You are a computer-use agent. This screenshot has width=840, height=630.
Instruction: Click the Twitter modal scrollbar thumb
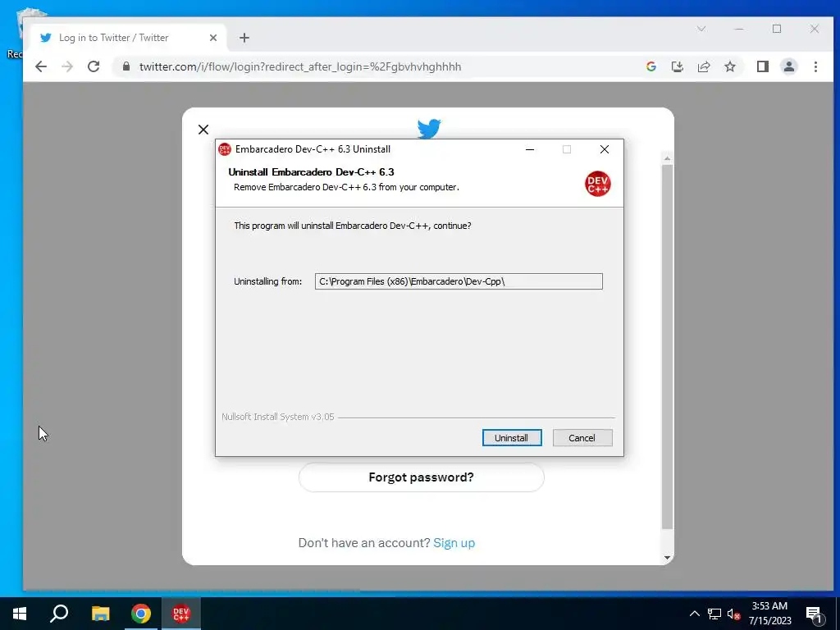pos(667,347)
